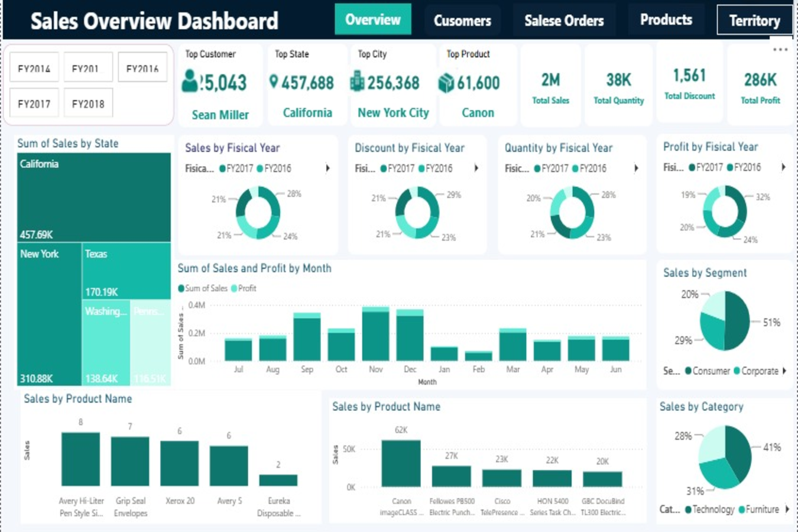This screenshot has height=532, width=798.
Task: Show more Sales by Category legend items
Action: pos(787,509)
